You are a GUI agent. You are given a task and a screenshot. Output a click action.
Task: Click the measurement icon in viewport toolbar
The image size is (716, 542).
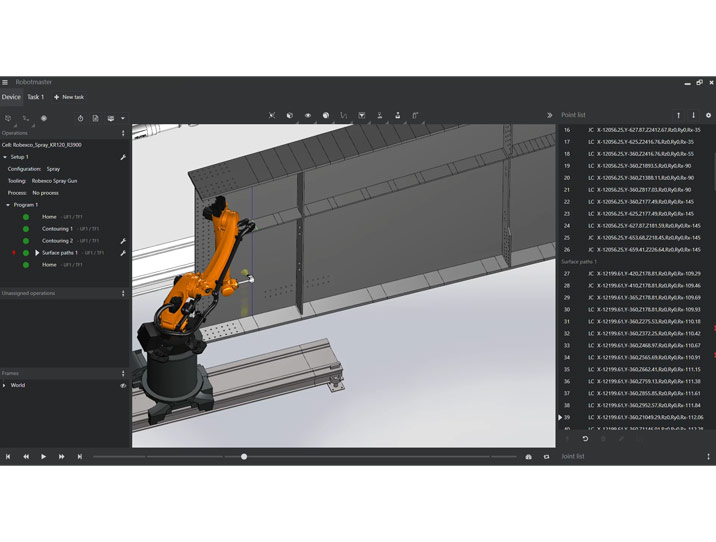416,116
